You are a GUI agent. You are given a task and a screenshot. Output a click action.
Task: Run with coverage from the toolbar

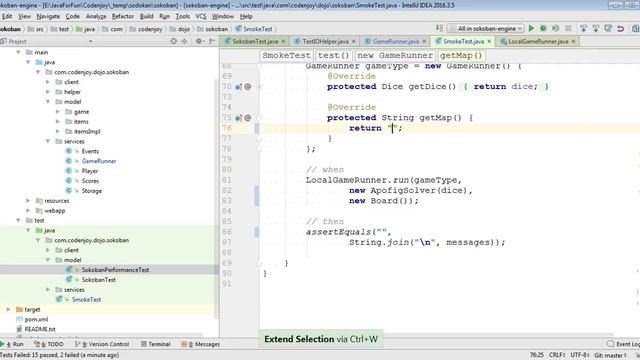tap(556, 28)
